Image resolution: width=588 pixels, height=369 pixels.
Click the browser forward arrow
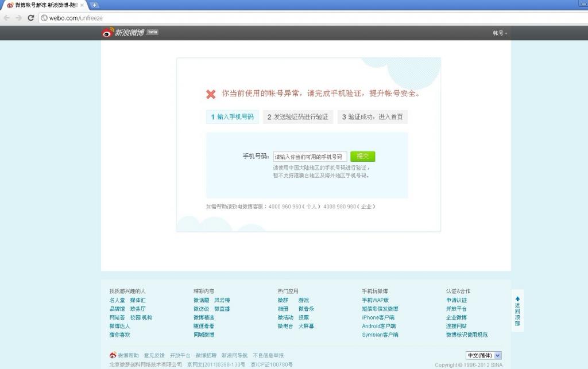pos(18,18)
